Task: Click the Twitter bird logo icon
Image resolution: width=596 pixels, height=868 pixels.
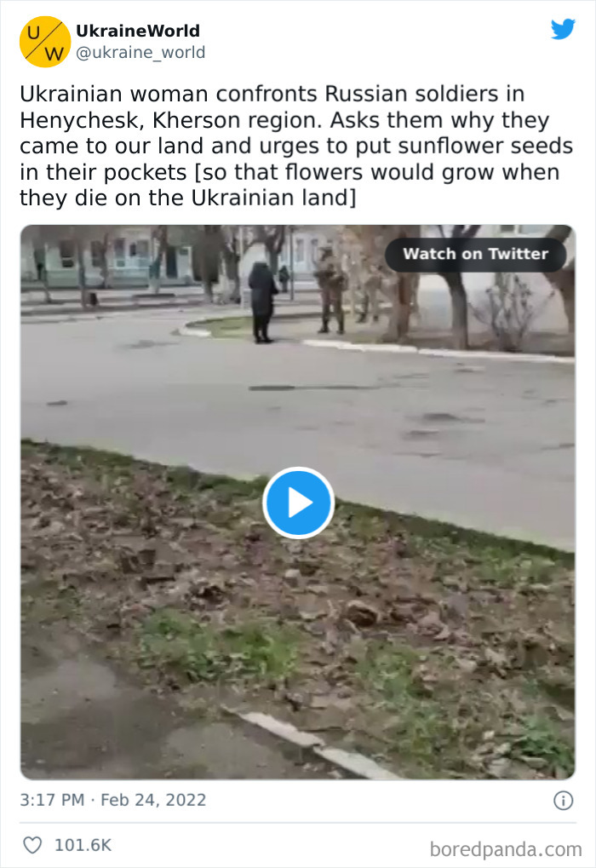Action: click(x=563, y=29)
